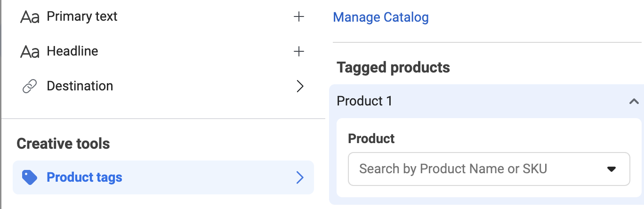Click the Product field label
This screenshot has height=209, width=644.
pyautogui.click(x=371, y=139)
